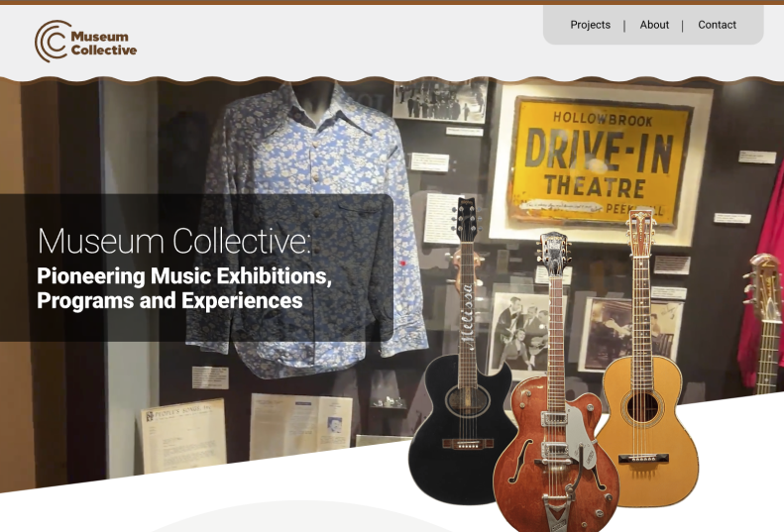
Task: Click the group photo above the shirt collar
Action: coord(440,100)
